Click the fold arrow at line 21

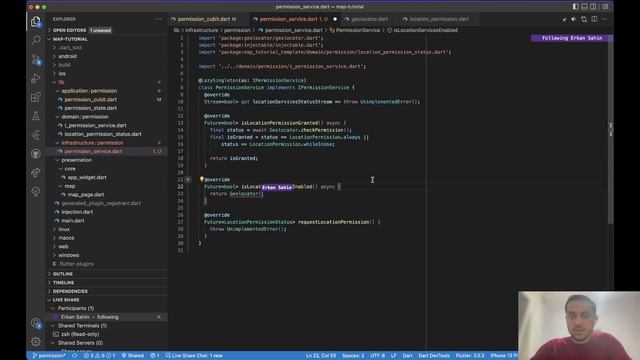188,179
